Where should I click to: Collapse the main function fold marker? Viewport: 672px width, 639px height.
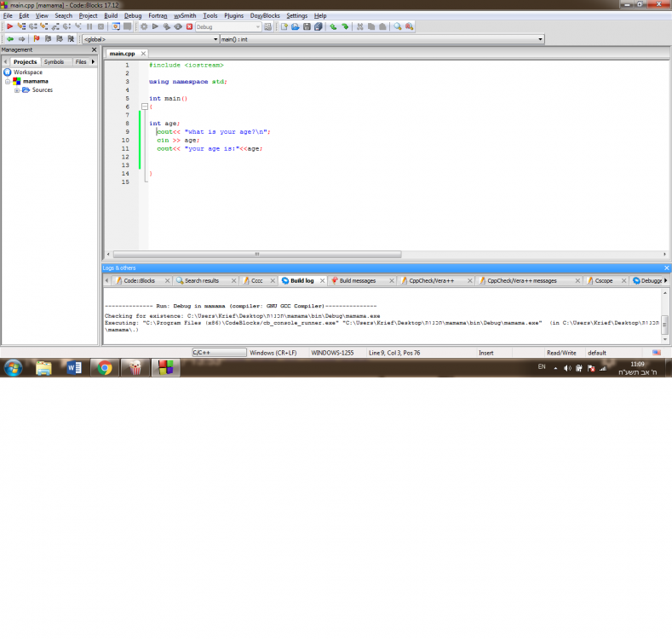145,106
